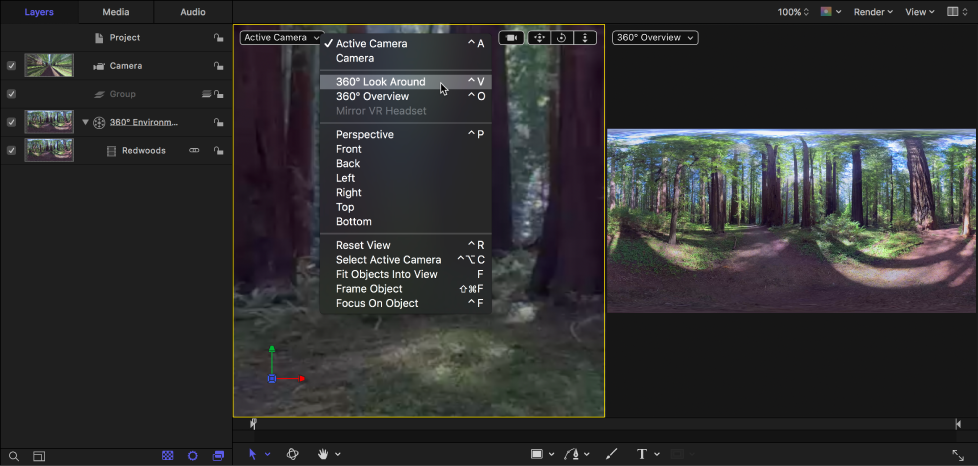Open the 100% zoom level popup
The width and height of the screenshot is (978, 466).
tap(793, 12)
